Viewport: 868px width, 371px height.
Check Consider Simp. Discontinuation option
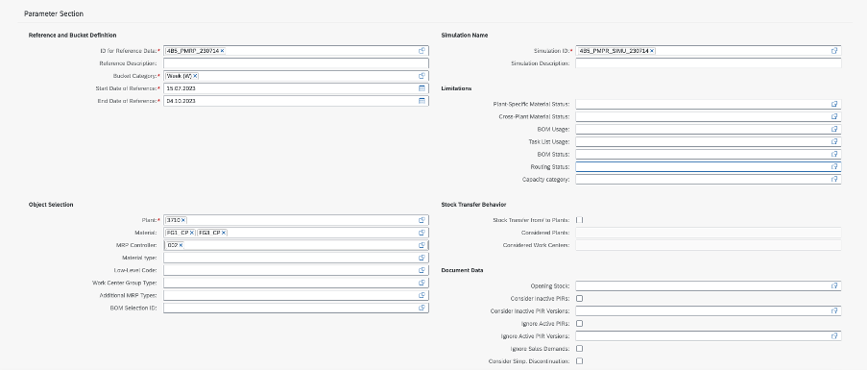pyautogui.click(x=580, y=361)
